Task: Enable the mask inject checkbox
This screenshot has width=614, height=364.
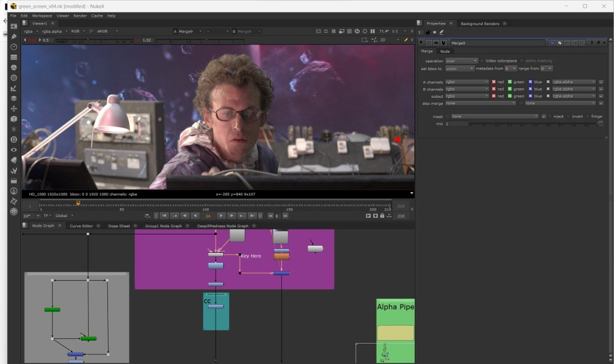Action: 550,116
